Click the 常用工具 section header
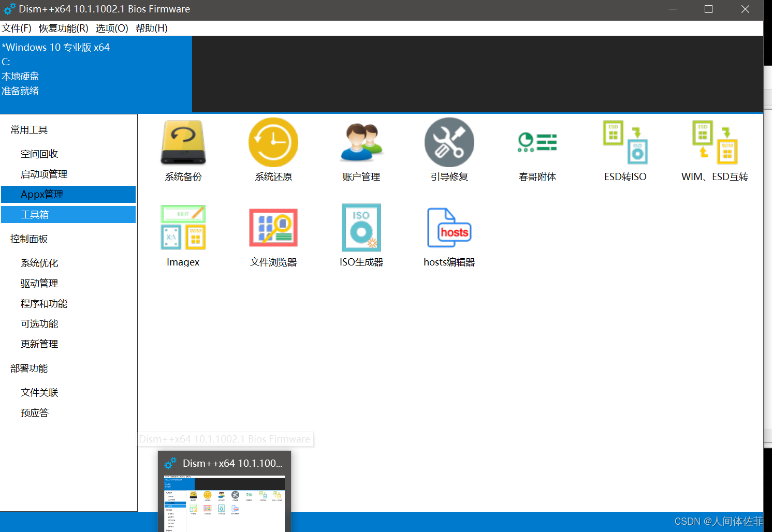The image size is (772, 532). (29, 129)
